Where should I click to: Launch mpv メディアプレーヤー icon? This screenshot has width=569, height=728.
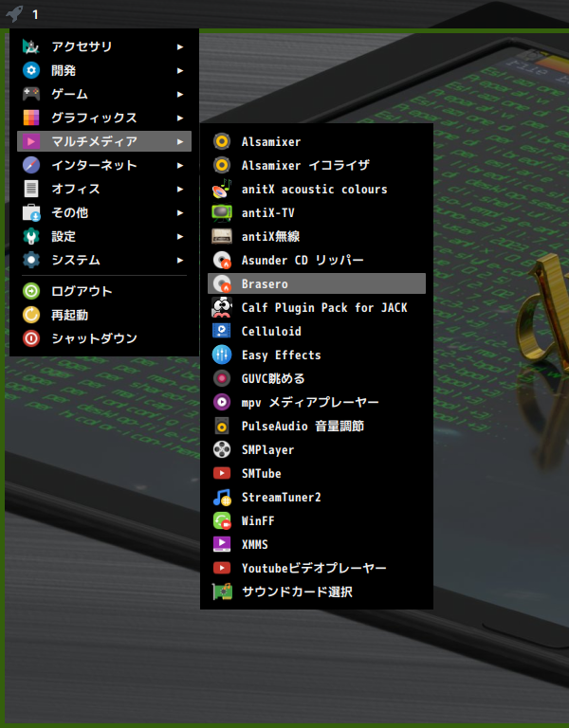(x=222, y=402)
